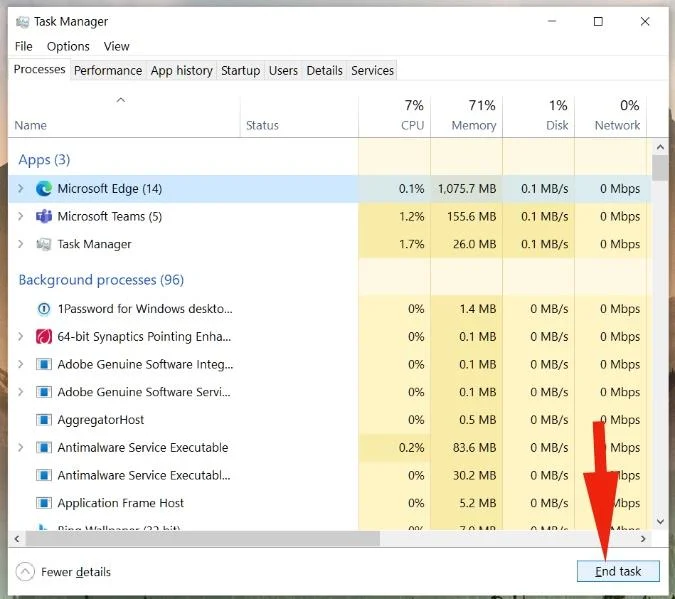This screenshot has height=599, width=675.
Task: Click the Task Manager title bar icon
Action: point(22,22)
